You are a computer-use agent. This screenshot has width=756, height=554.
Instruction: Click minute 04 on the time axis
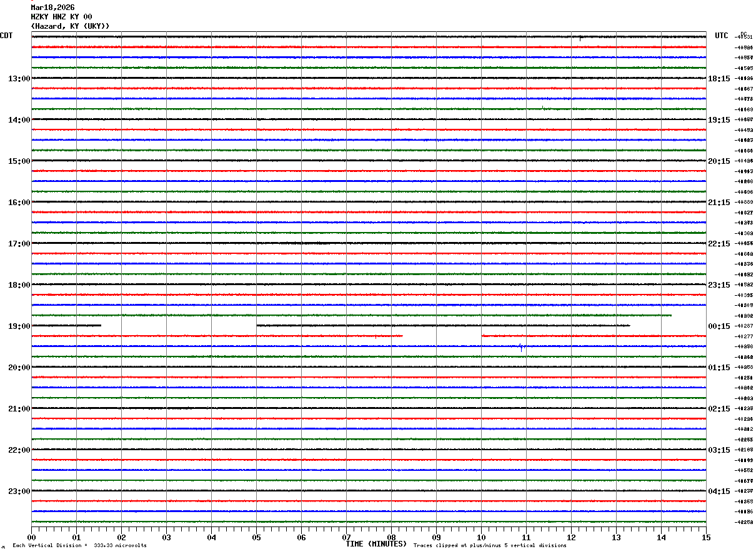(x=211, y=538)
